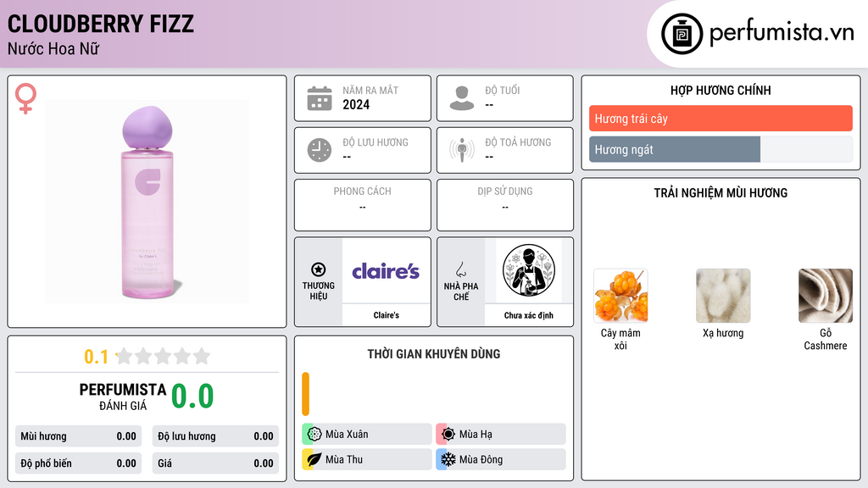Select the Mùa Hạ season button

tap(500, 435)
